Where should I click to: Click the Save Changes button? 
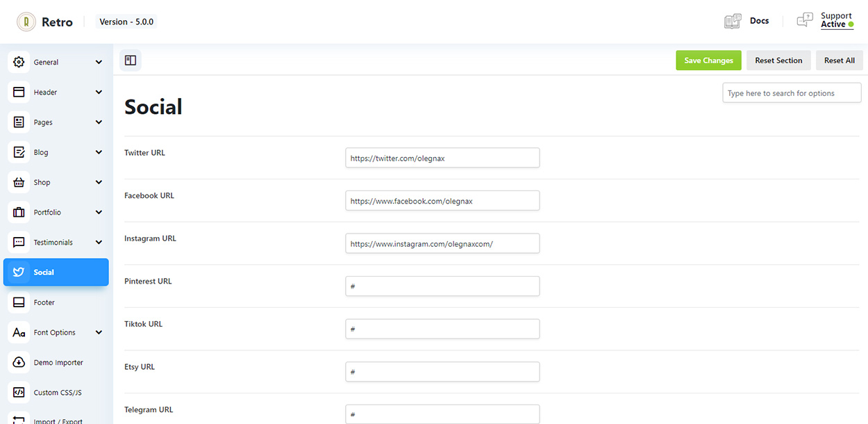tap(708, 60)
